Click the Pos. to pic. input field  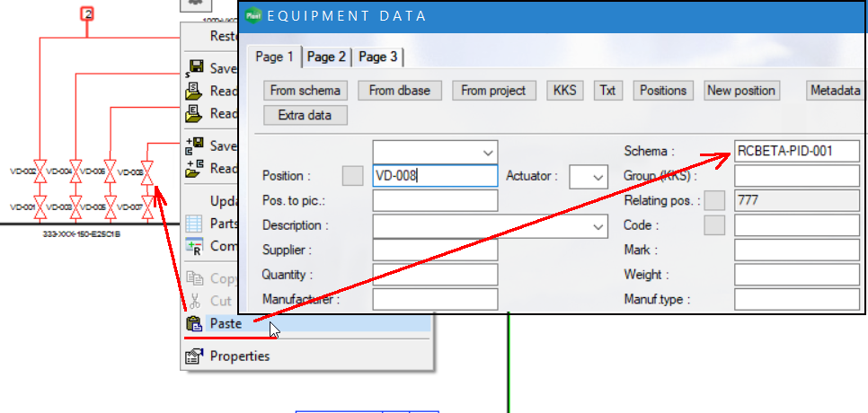[435, 201]
